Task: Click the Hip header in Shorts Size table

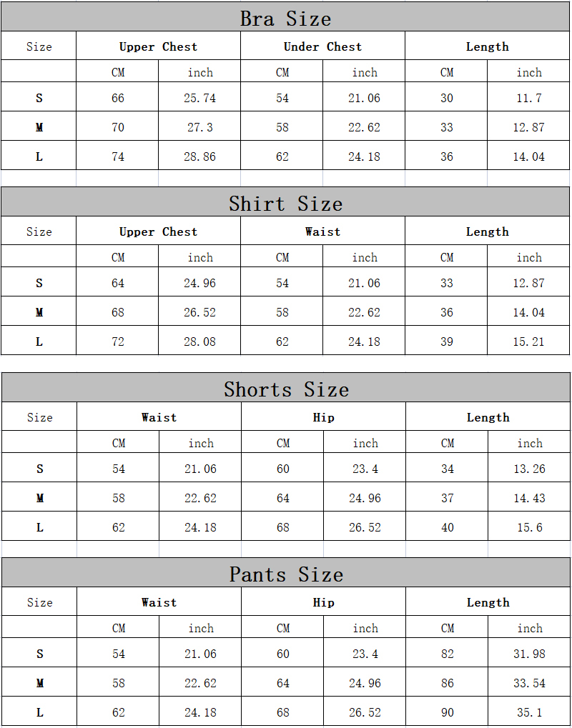Action: click(323, 417)
